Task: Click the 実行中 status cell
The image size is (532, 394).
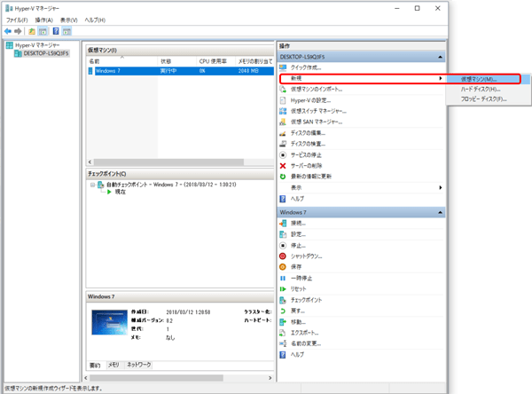Action: [x=168, y=71]
